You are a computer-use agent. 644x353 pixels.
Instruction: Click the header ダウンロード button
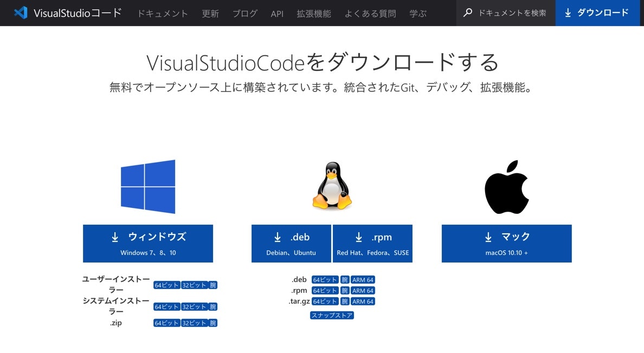[597, 12]
